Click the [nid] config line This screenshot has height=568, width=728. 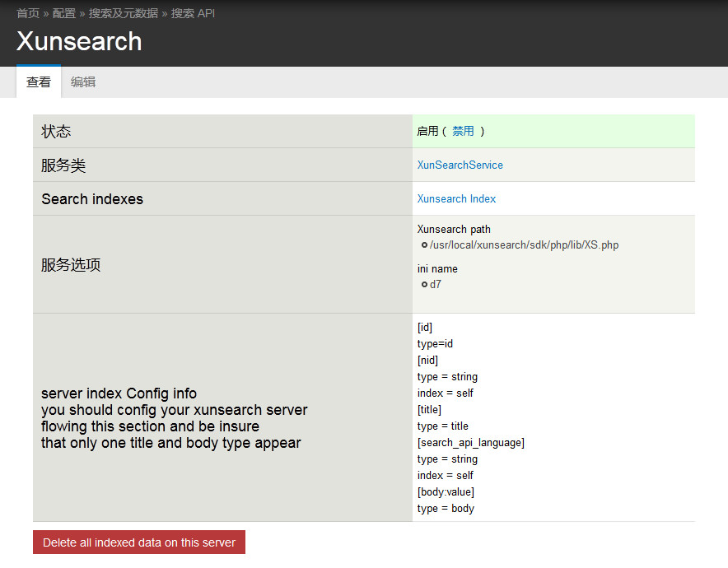coord(427,360)
